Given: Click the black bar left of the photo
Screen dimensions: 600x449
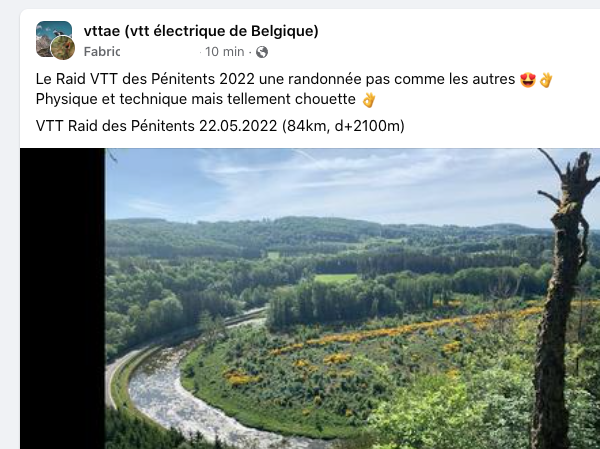Looking at the screenshot, I should (62, 299).
